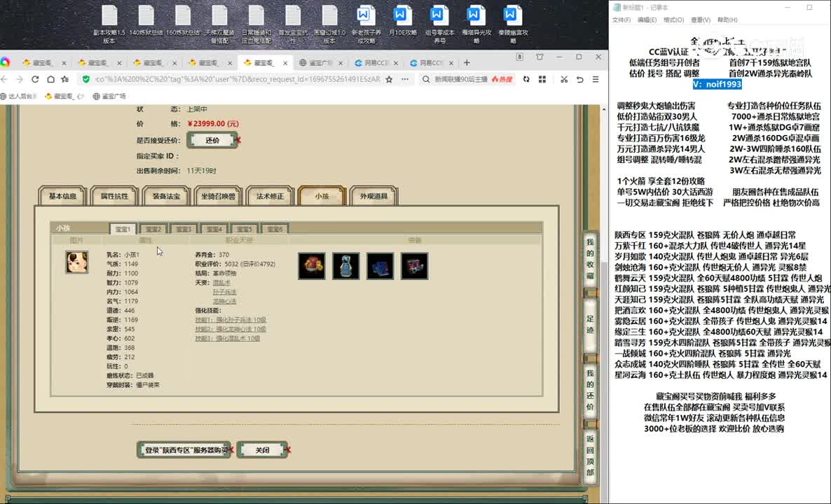Image resolution: width=831 pixels, height=504 pixels.
Task: Open desktop document 月10E攻略
Action: (403, 21)
